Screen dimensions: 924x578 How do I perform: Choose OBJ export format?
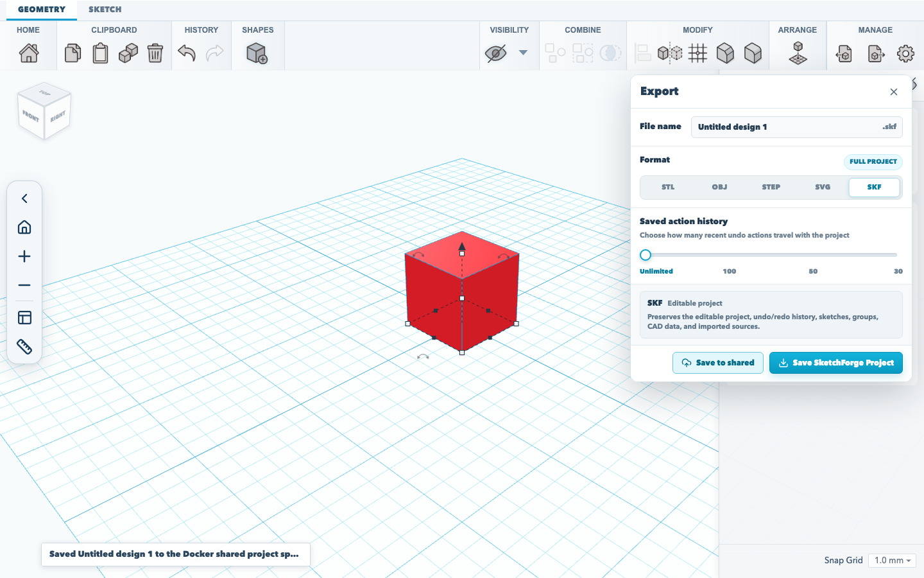pos(719,188)
